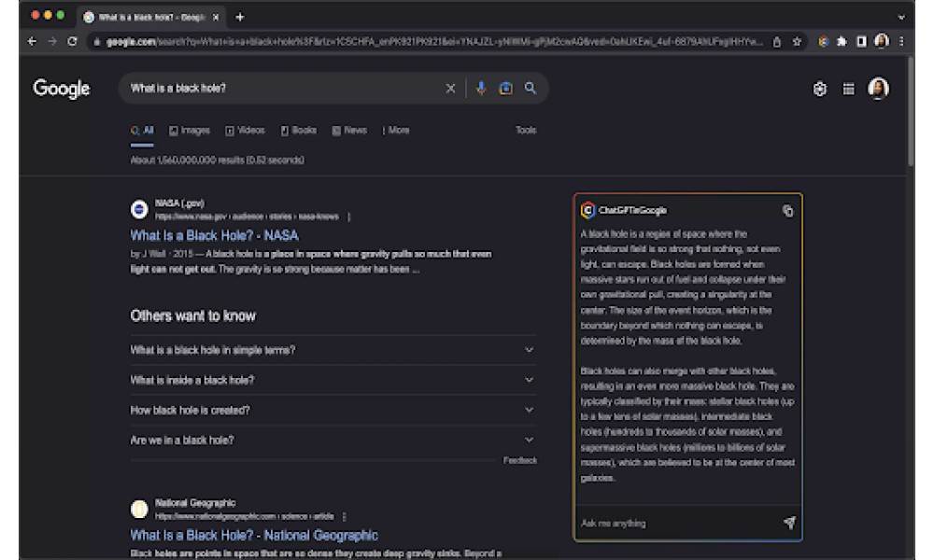
Task: Open 'What Is a Black Hole? - National Geographic'
Action: pyautogui.click(x=254, y=536)
